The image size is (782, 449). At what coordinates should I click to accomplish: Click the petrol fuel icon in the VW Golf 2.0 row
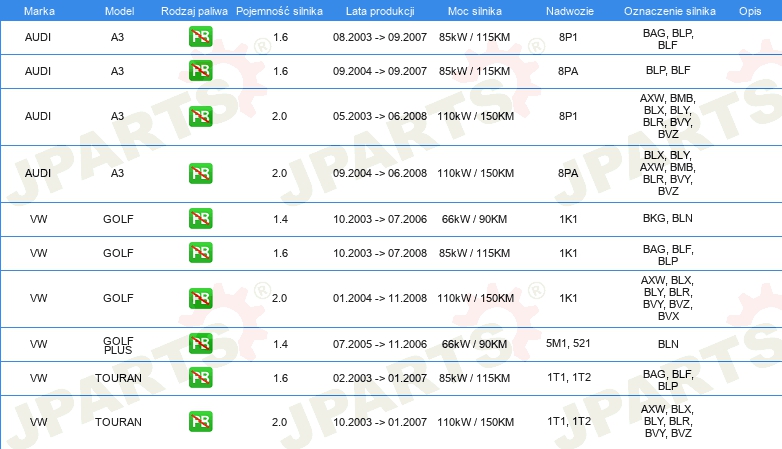click(200, 298)
